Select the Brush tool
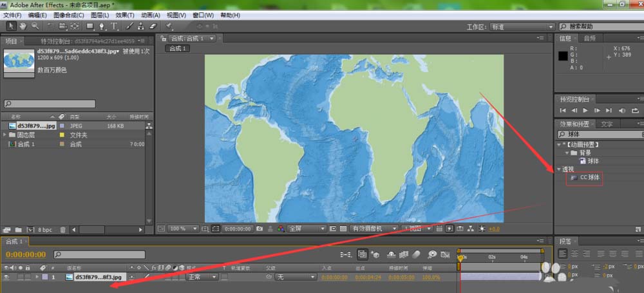The image size is (644, 293). tap(129, 26)
